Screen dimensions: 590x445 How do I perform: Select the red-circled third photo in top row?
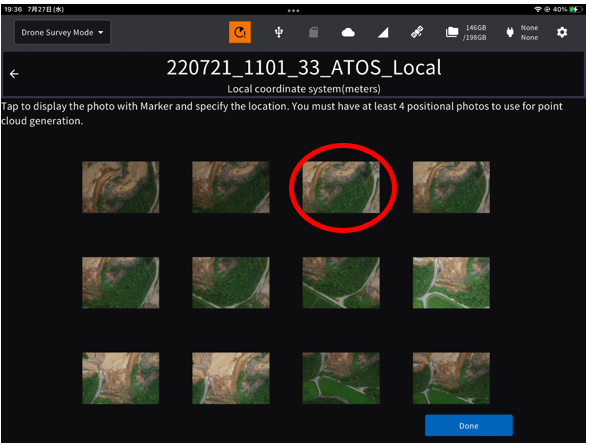341,187
